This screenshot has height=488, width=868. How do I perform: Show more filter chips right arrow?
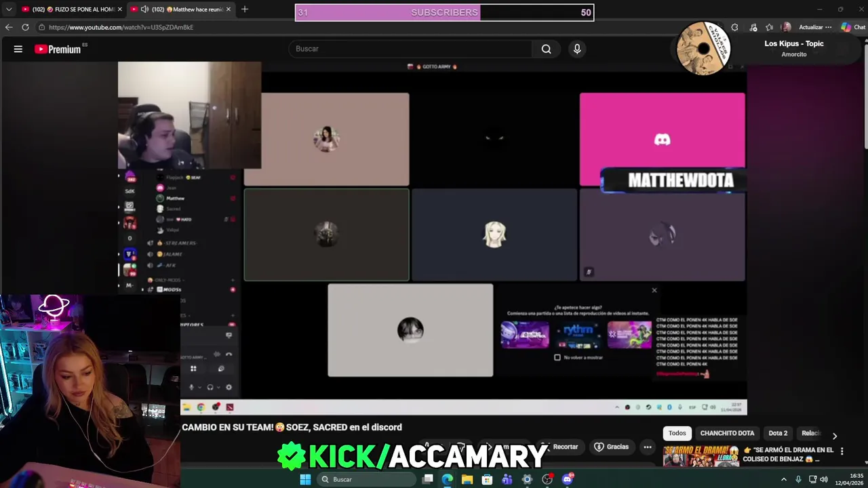(x=835, y=436)
